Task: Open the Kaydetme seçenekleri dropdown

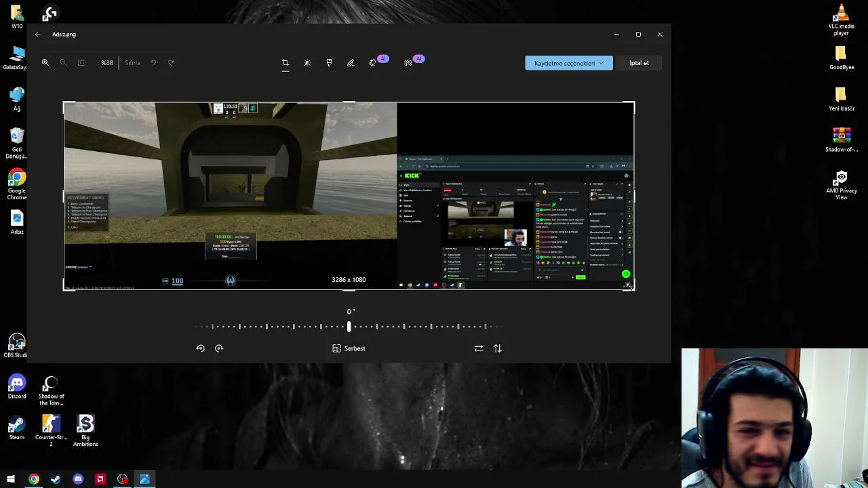Action: [x=569, y=63]
